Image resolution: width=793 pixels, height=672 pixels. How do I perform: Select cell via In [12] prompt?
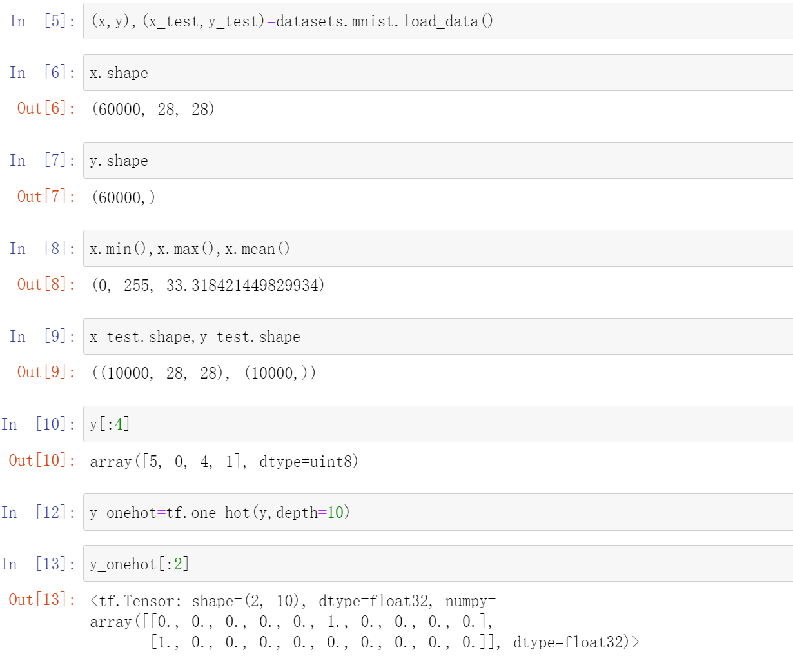[38, 513]
